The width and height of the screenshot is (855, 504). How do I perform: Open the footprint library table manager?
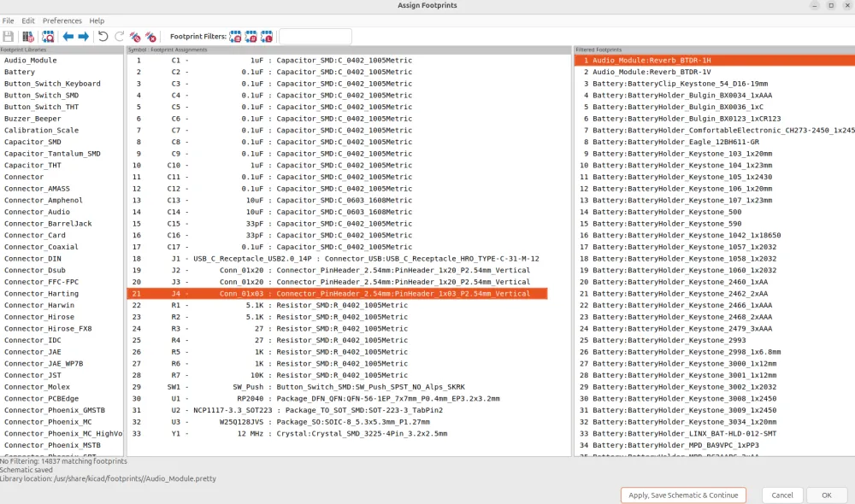click(x=28, y=37)
